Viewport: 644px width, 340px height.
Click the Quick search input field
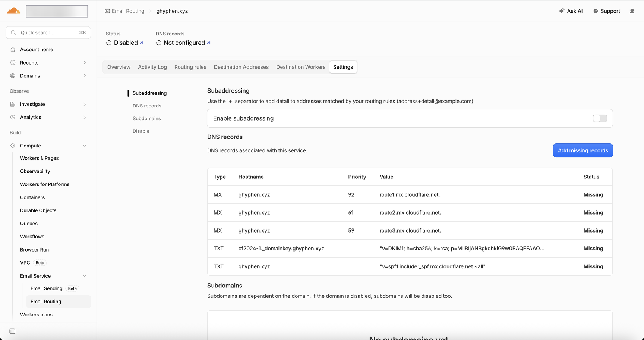pos(48,33)
